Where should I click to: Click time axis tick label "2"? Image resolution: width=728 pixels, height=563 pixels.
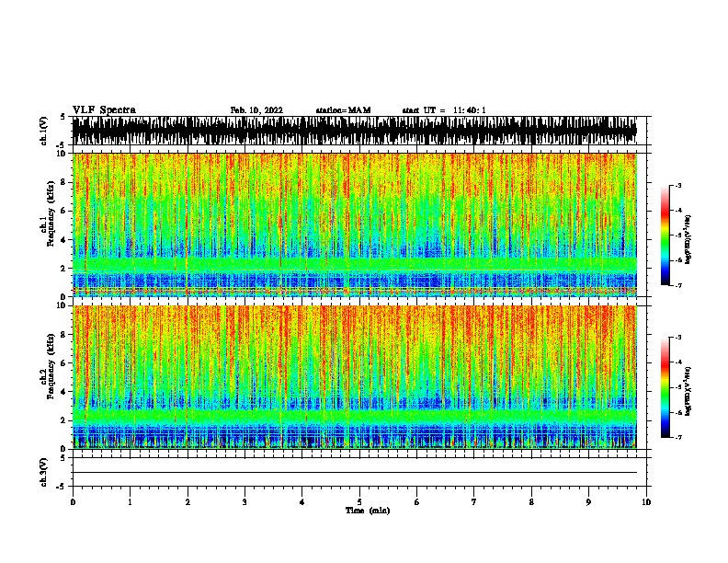(x=188, y=502)
